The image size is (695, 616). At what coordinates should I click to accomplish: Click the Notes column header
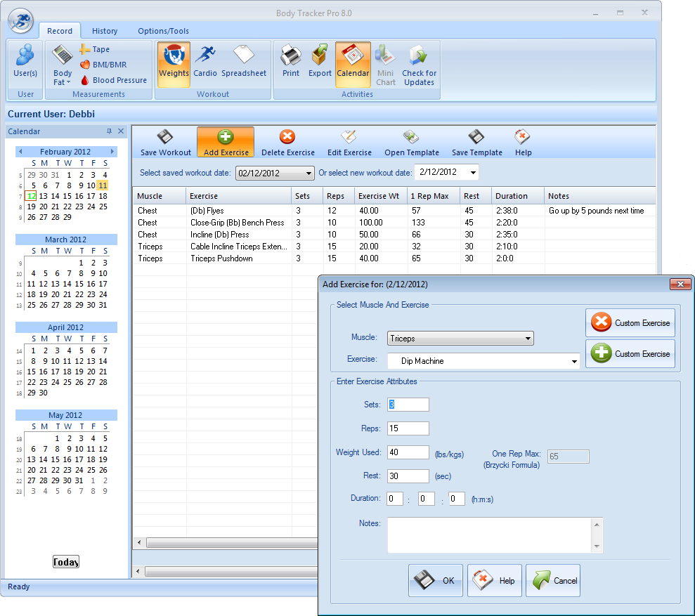coord(599,196)
